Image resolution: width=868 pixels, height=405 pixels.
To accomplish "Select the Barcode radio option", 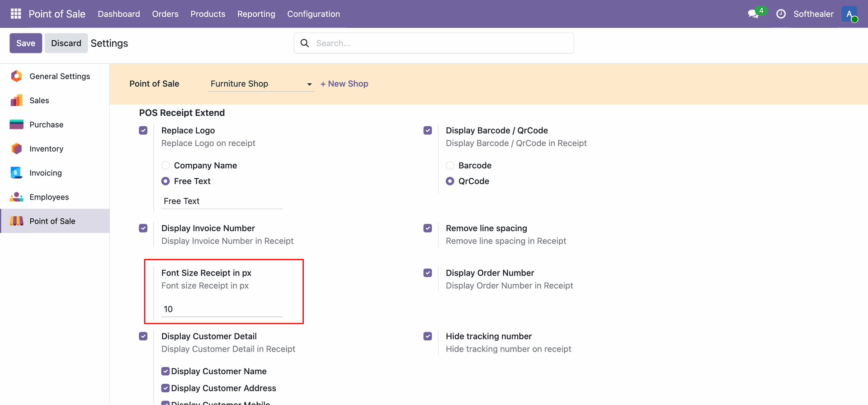I will [450, 166].
